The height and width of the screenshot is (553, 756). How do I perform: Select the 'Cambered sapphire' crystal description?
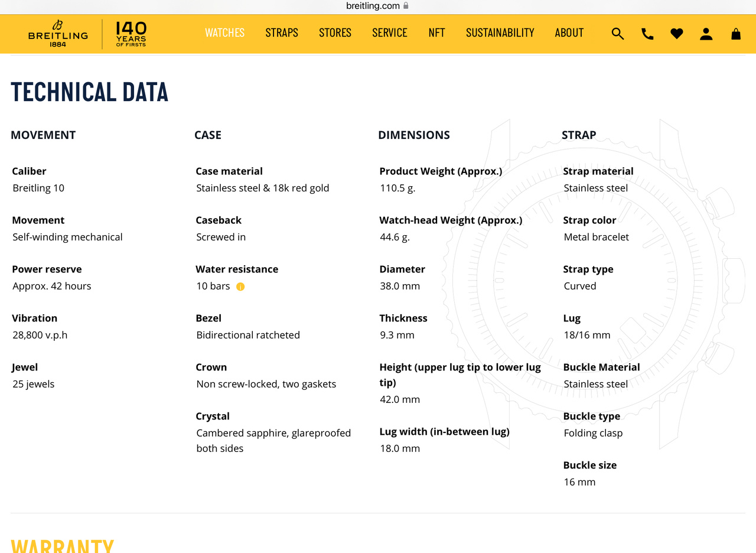(x=273, y=441)
